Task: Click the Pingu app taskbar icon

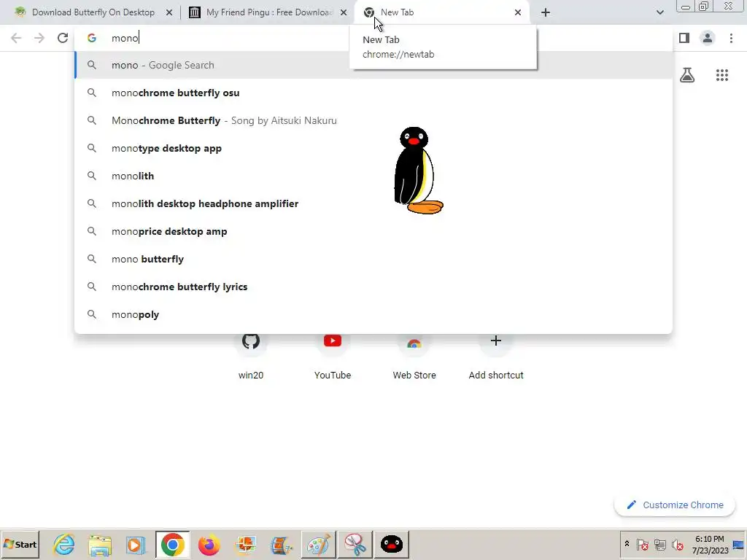Action: click(x=392, y=544)
